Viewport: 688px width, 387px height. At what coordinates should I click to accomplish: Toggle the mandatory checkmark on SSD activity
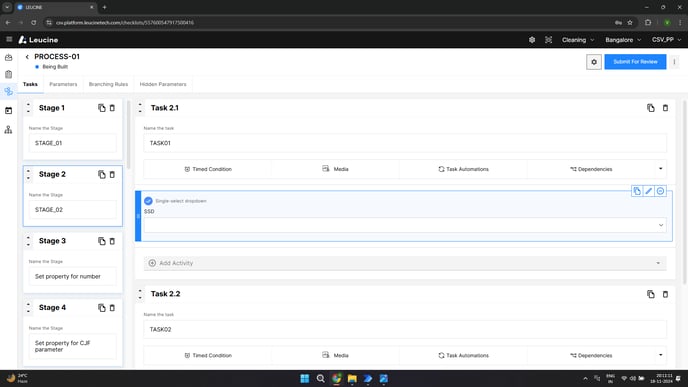pos(148,201)
